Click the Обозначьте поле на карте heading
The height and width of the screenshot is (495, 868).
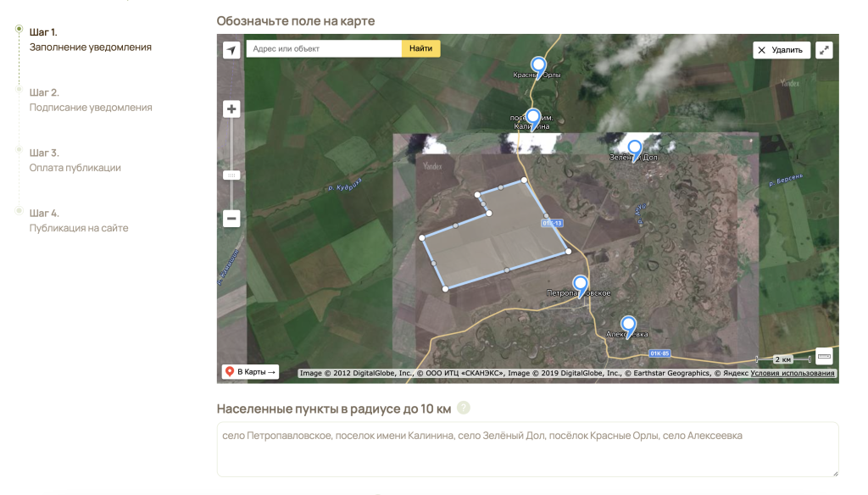(296, 21)
